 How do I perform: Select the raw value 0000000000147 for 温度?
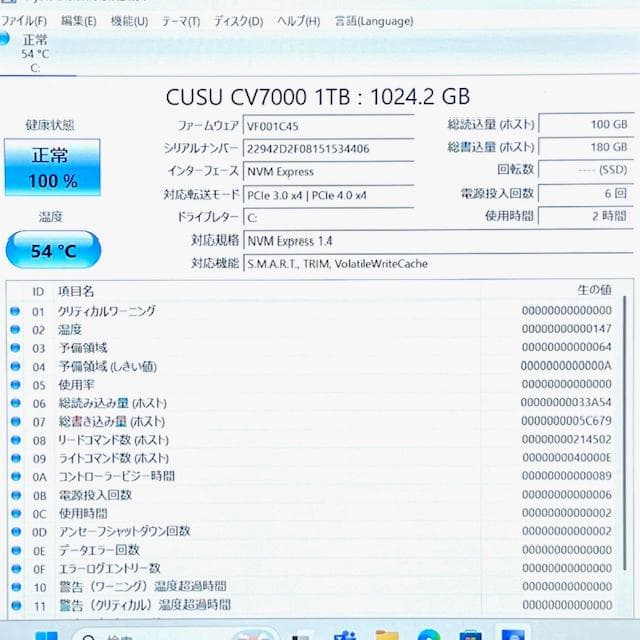click(x=567, y=329)
